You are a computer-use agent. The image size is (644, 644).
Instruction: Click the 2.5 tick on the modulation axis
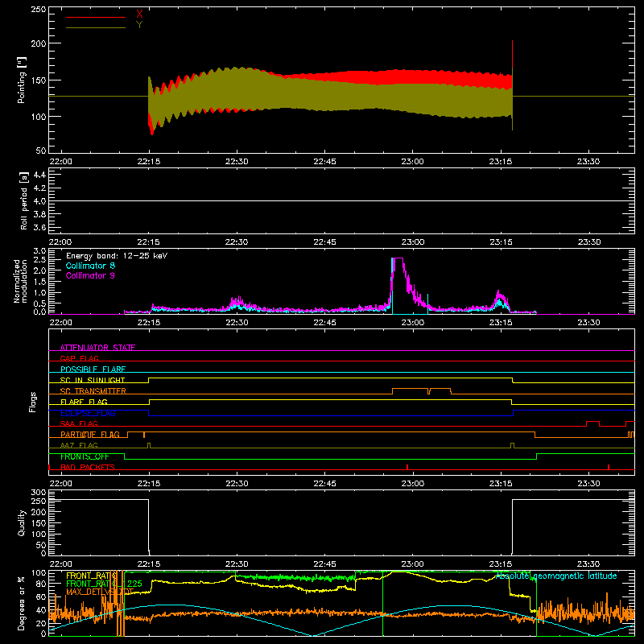tap(39, 260)
